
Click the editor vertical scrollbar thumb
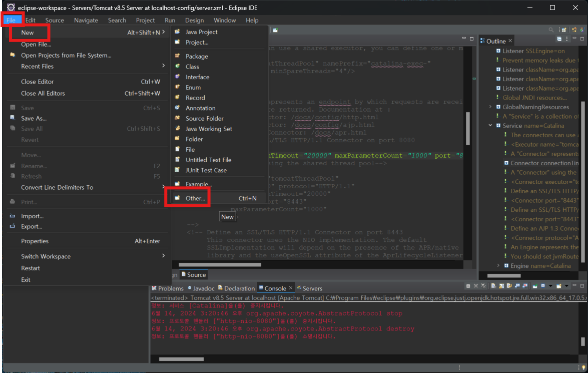[467, 128]
